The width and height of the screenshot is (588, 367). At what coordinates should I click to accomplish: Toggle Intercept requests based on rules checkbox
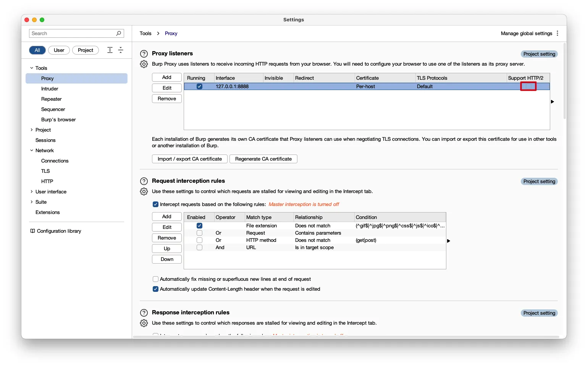point(155,204)
